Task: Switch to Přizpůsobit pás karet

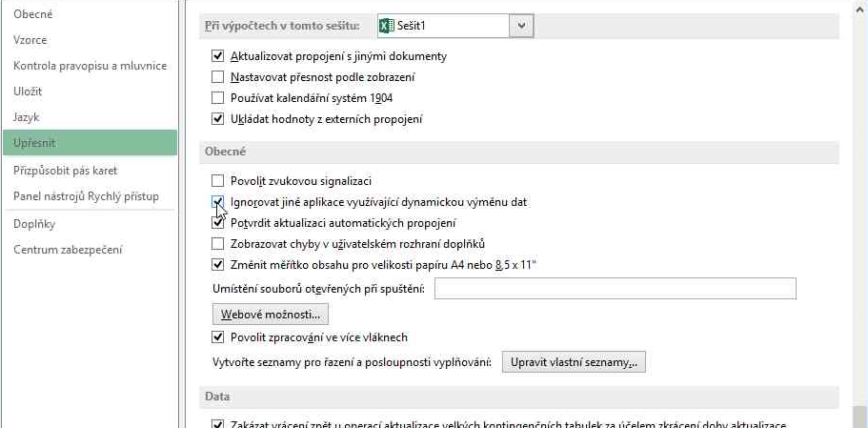Action: pos(66,171)
